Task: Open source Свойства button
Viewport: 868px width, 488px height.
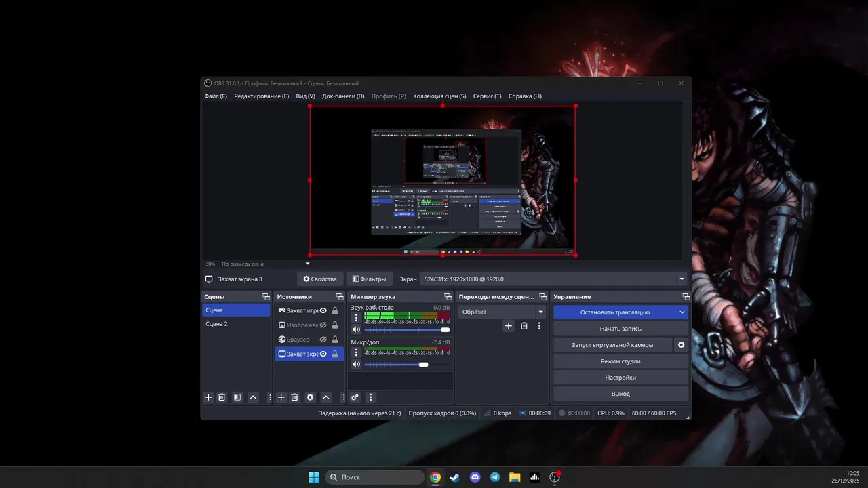Action: coord(320,279)
